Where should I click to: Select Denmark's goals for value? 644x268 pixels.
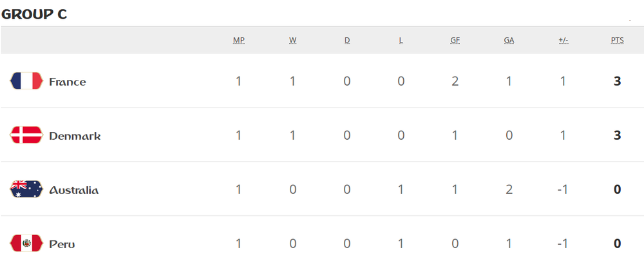[455, 135]
